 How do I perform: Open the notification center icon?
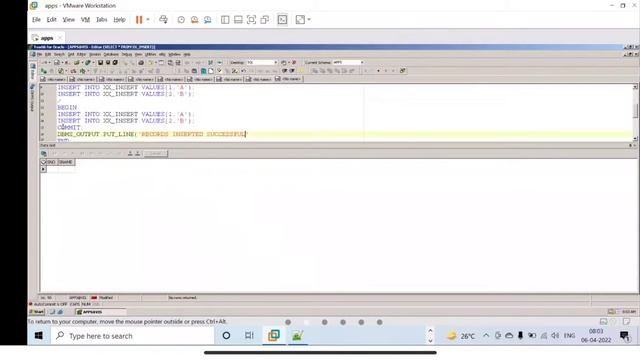point(624,336)
